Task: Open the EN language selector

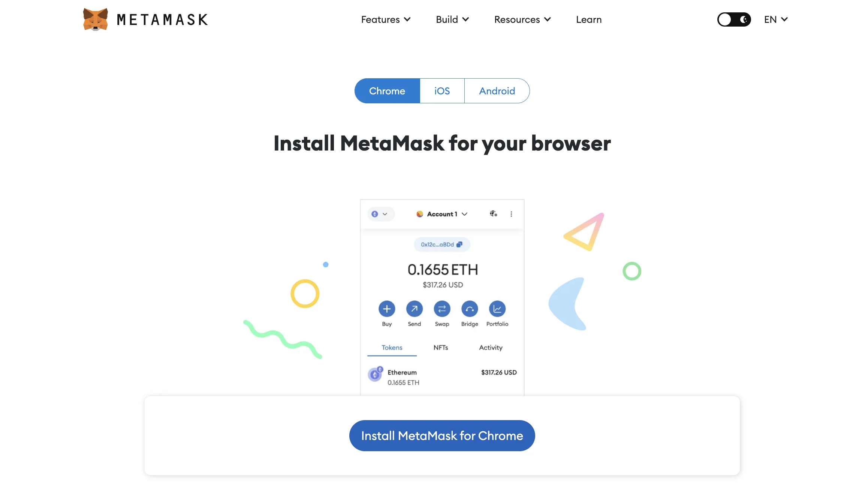Action: click(x=775, y=19)
